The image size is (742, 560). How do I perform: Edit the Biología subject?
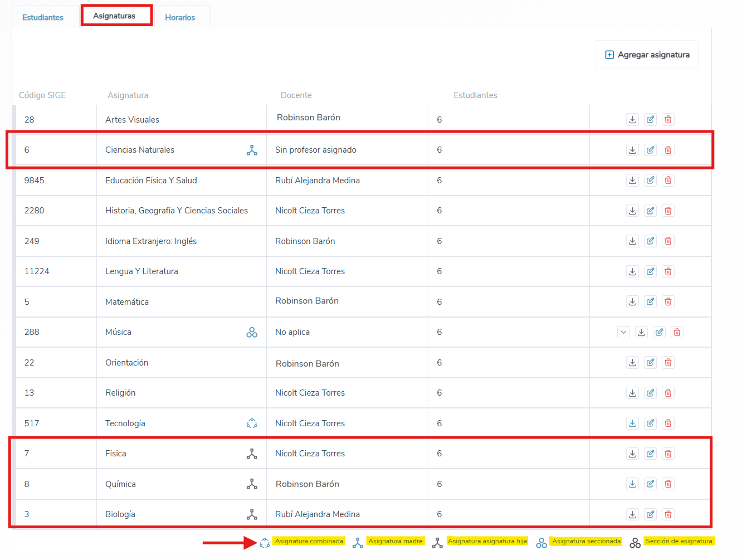pos(650,514)
